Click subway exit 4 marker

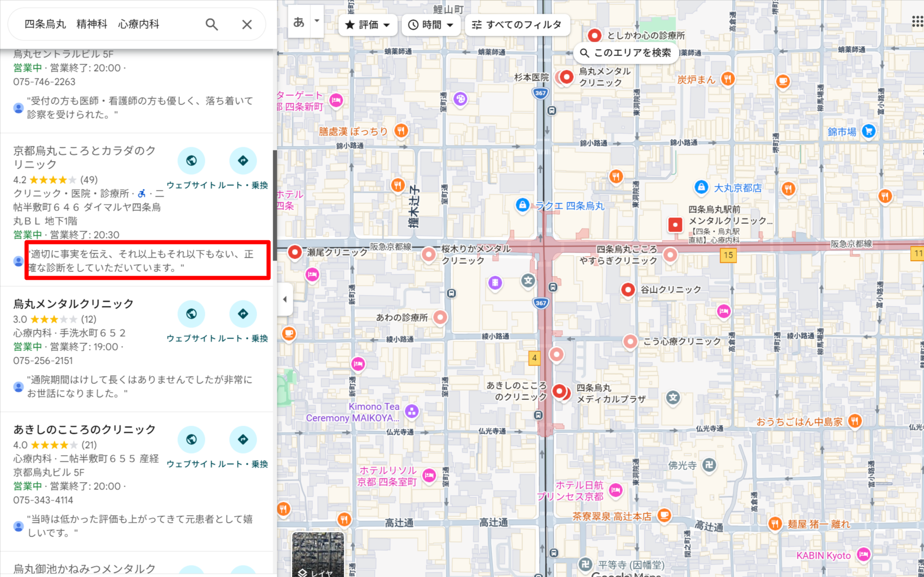click(x=534, y=358)
